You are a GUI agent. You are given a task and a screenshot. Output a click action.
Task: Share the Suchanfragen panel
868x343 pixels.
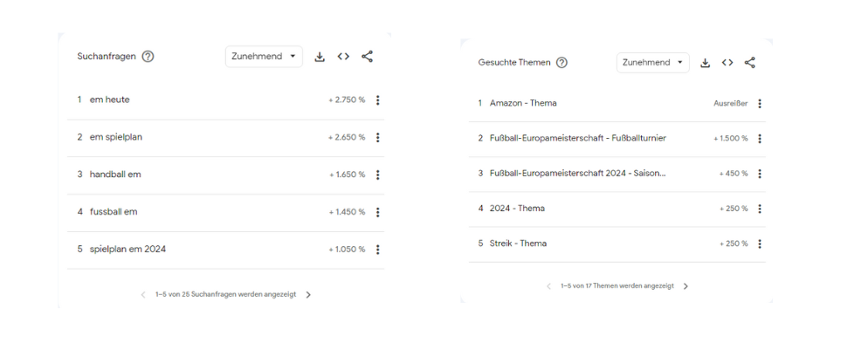click(x=367, y=57)
